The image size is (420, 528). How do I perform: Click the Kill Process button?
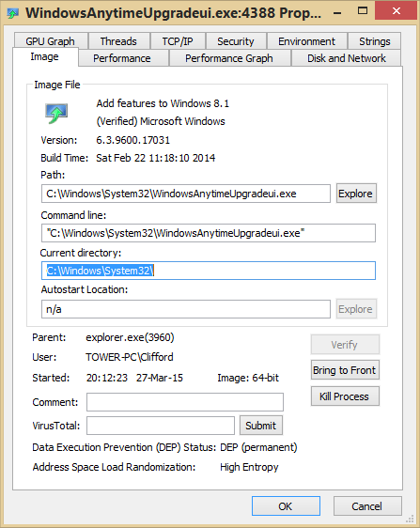point(345,396)
